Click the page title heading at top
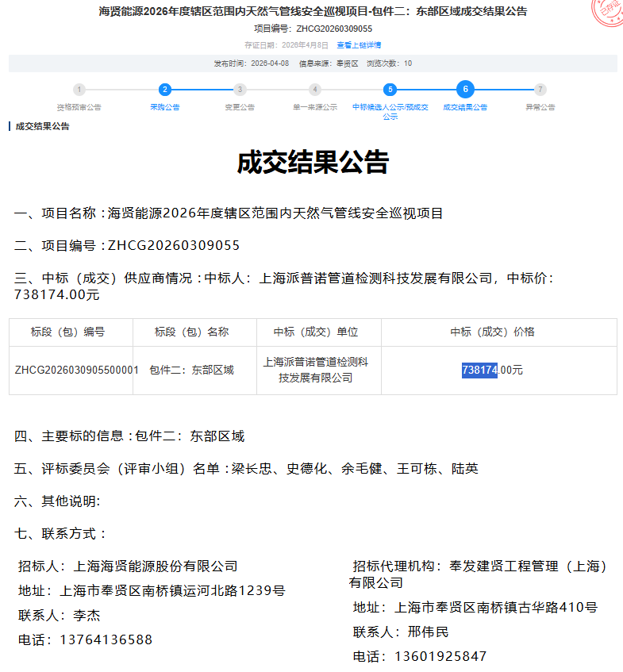The image size is (623, 672). point(313,11)
